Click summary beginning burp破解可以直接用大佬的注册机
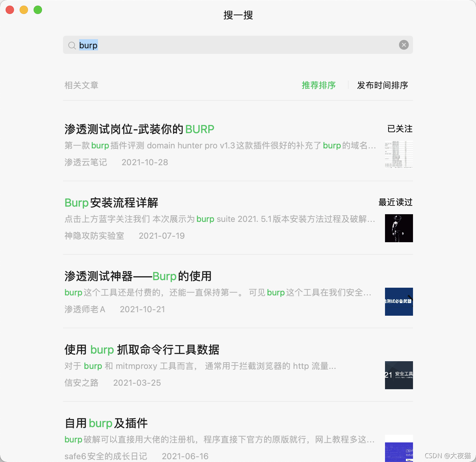Screen dimensions: 476x462 click(219, 440)
